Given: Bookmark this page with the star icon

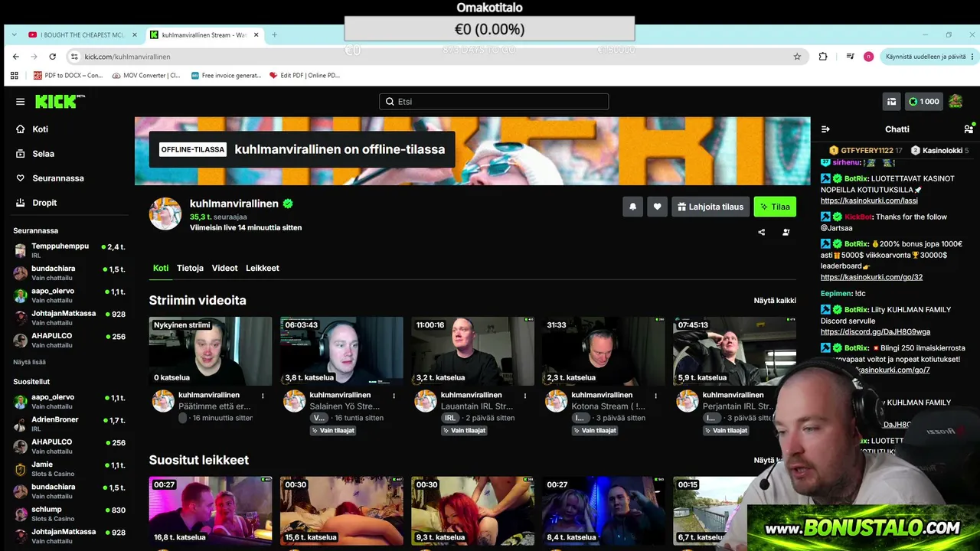Looking at the screenshot, I should pos(797,57).
